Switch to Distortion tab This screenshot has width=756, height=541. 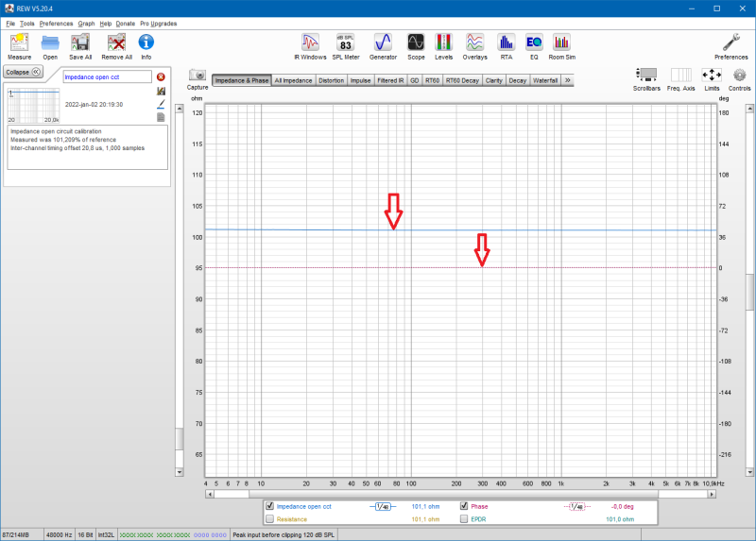tap(332, 80)
